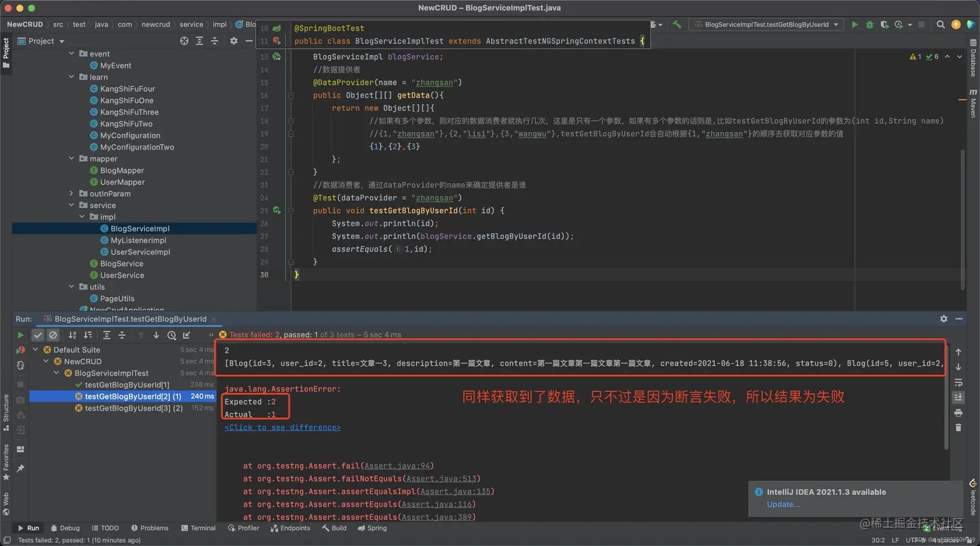
Task: Go to next failed test arrow
Action: pos(156,335)
